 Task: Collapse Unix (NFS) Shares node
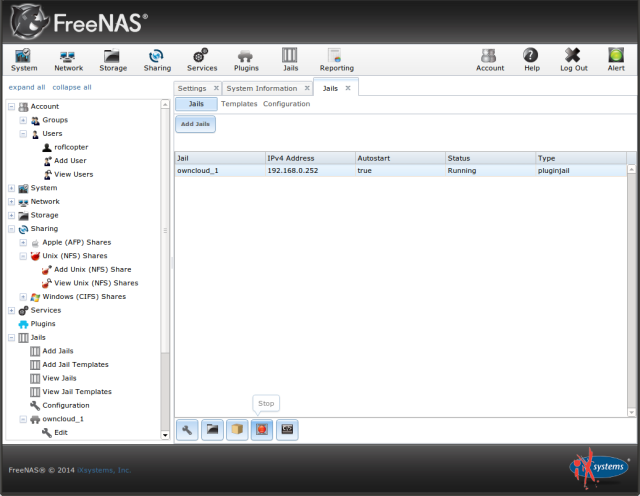coord(23,256)
